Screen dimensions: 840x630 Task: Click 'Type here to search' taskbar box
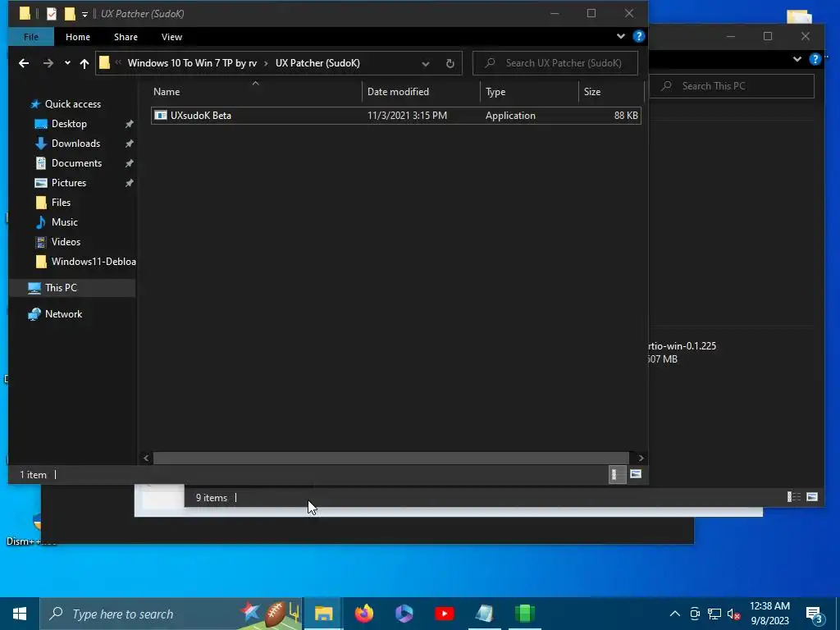[171, 614]
